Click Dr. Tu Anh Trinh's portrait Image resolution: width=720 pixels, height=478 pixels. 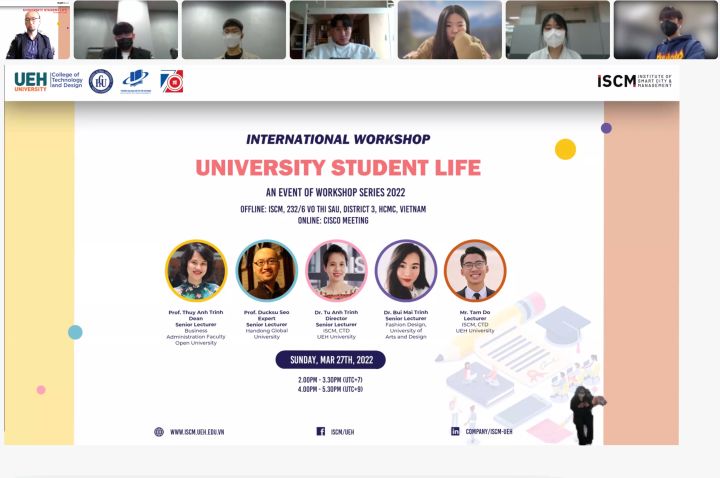(x=336, y=271)
